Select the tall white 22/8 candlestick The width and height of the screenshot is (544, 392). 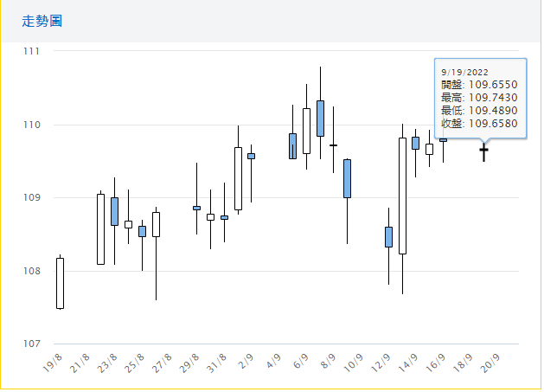pos(100,229)
